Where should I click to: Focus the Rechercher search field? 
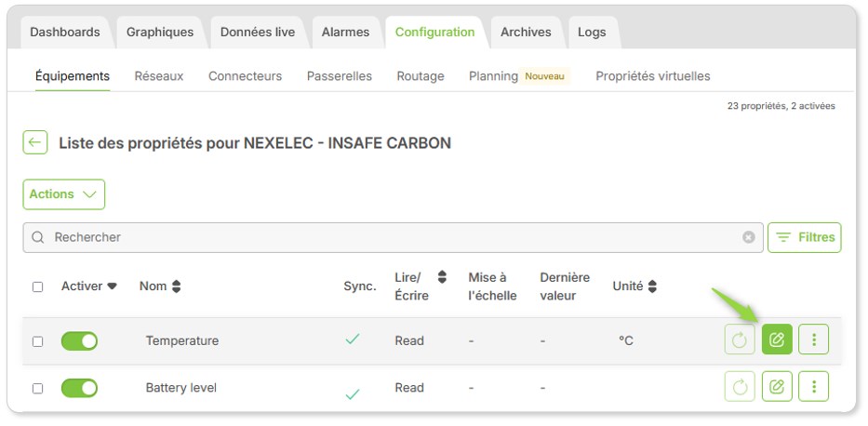393,237
